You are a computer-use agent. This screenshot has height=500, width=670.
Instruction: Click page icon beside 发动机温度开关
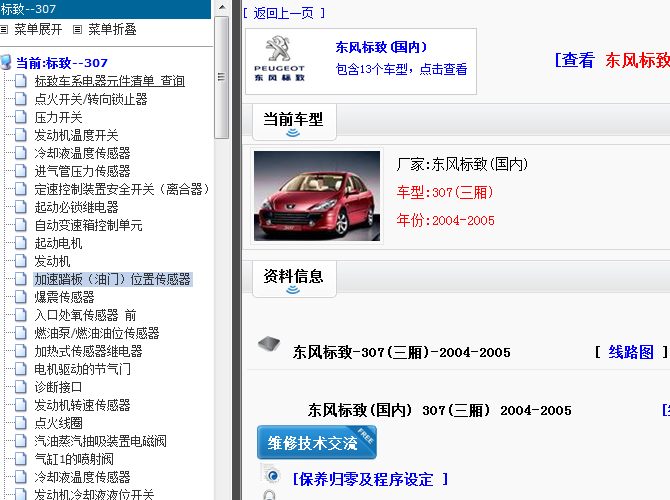click(21, 135)
